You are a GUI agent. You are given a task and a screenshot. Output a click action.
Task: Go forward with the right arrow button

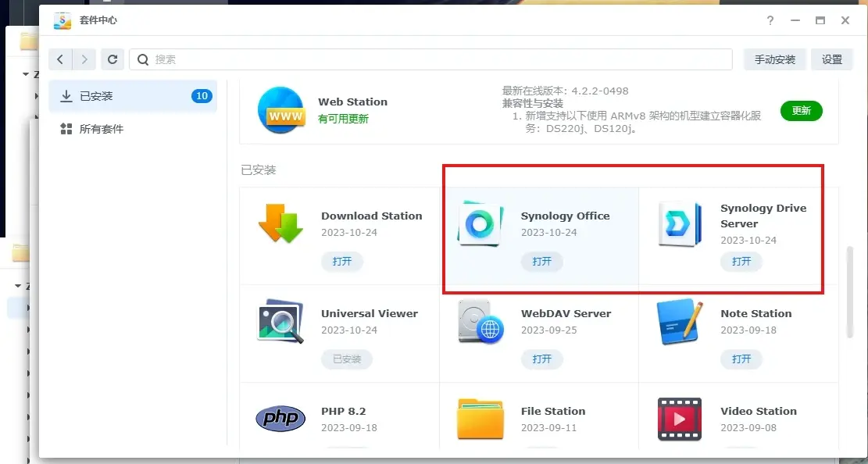click(84, 59)
